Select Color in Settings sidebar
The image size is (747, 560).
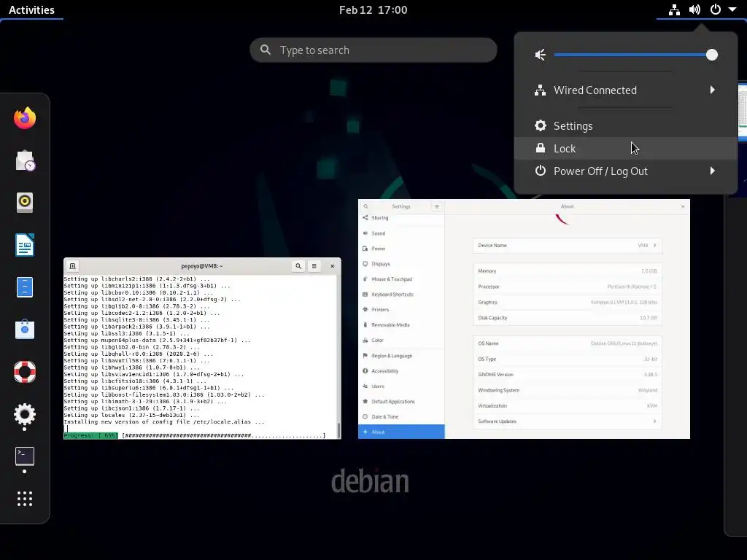coord(401,340)
